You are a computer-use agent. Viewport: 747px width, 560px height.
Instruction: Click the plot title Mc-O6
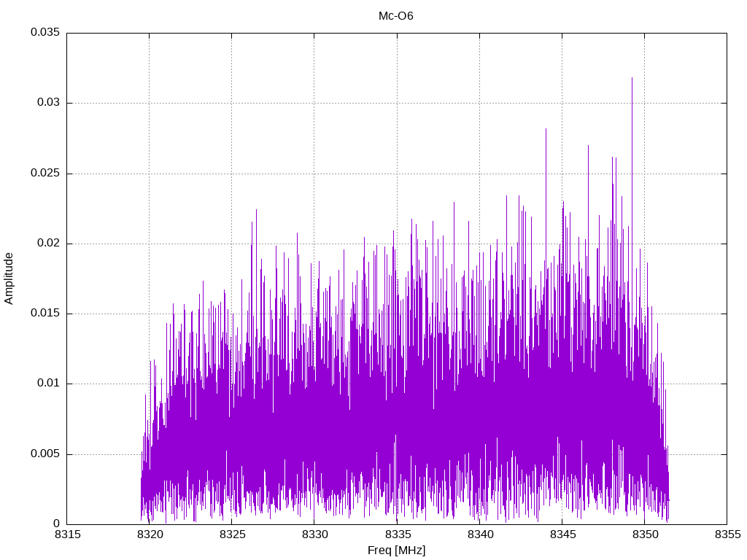(396, 15)
